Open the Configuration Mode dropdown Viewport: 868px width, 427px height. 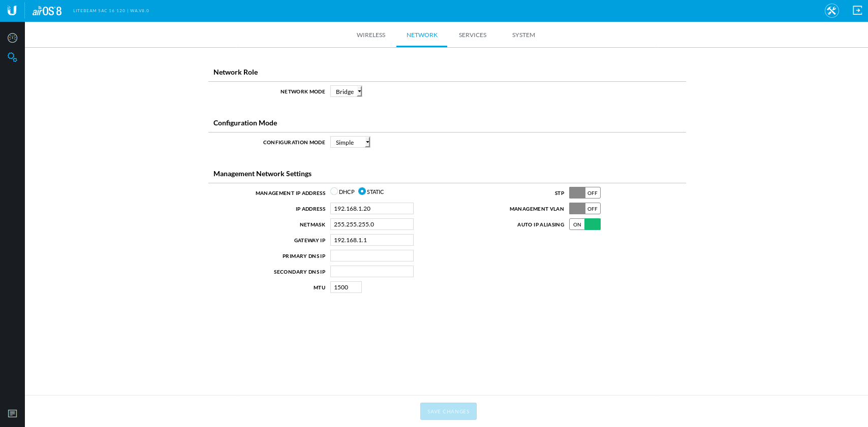[350, 142]
